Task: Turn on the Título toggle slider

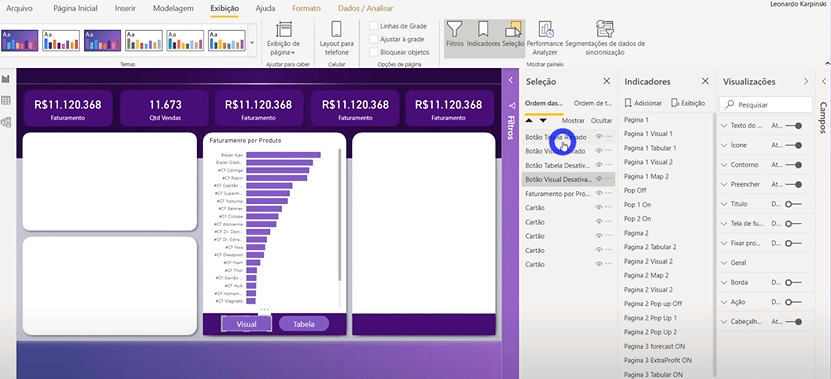Action: 793,204
